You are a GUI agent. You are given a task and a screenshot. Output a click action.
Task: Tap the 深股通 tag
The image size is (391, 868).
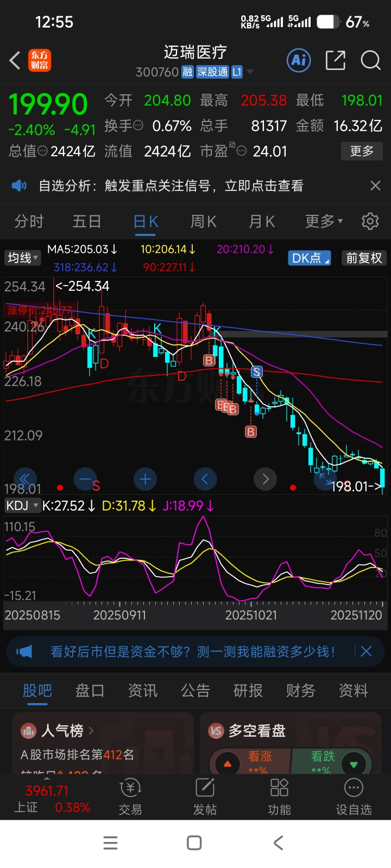(x=212, y=72)
